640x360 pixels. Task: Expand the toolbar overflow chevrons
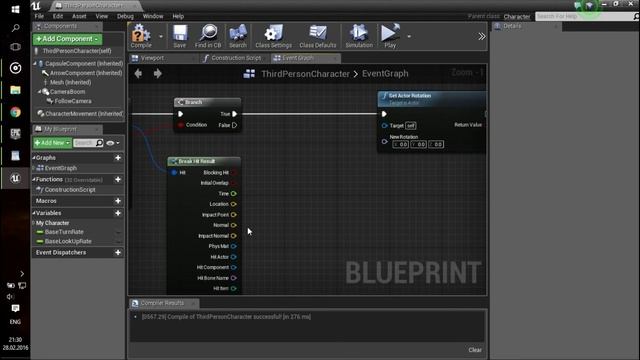(x=482, y=36)
